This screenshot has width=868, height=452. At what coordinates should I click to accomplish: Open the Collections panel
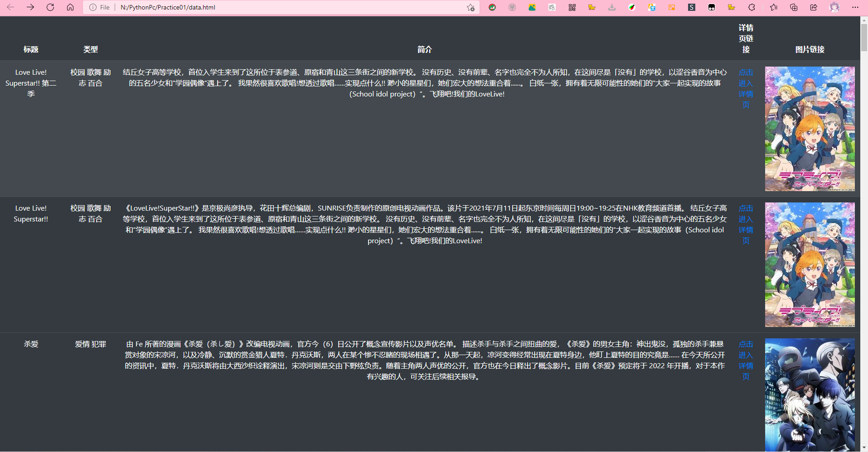point(794,7)
